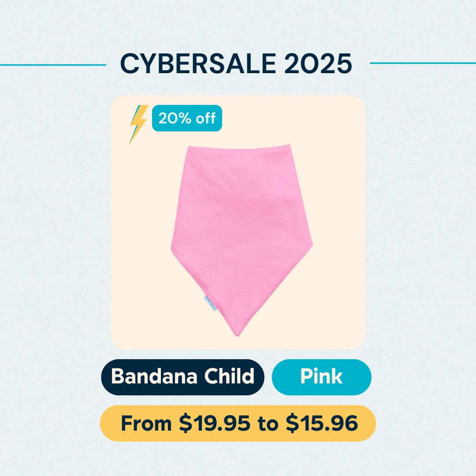Click the word From in the price banner

point(146,424)
